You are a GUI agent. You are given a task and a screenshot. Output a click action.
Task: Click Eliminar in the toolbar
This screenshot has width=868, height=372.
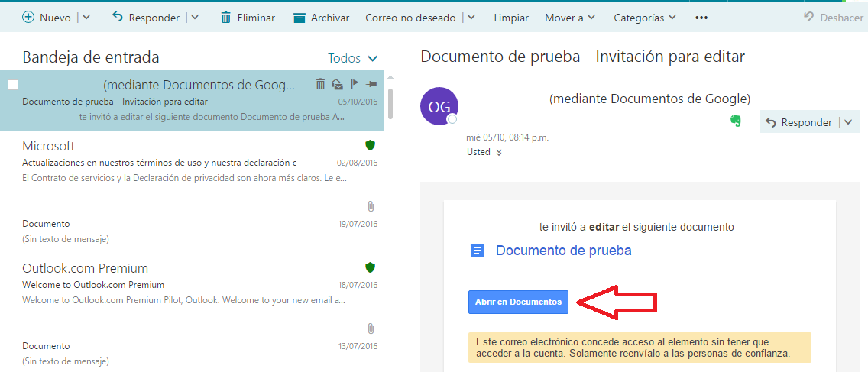tap(248, 18)
